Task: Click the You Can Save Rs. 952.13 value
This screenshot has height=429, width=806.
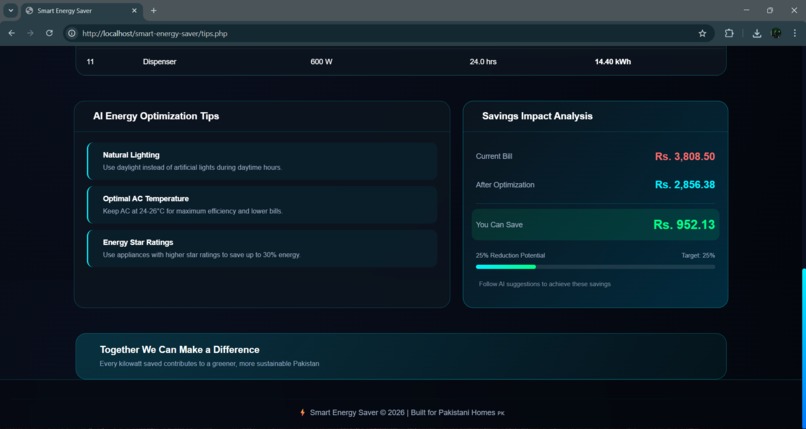Action: point(684,225)
